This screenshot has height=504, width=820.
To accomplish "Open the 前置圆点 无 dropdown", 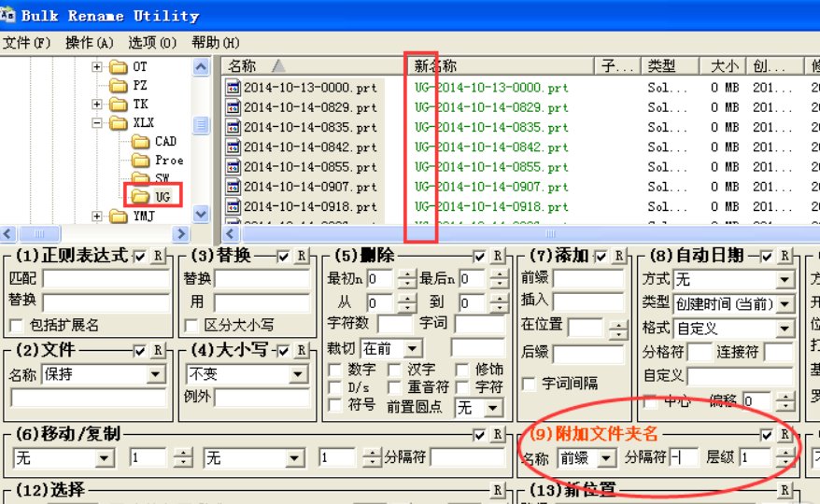I will [x=493, y=408].
